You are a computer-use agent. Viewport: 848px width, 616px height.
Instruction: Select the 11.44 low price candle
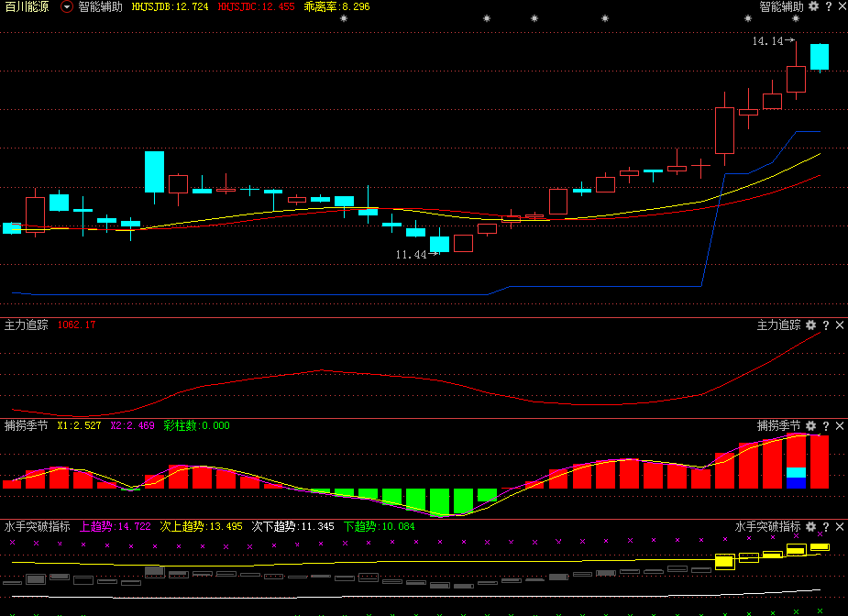click(x=440, y=243)
